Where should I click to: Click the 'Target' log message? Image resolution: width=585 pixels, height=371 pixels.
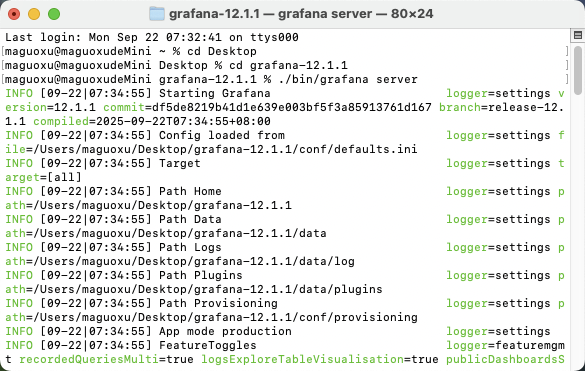[x=180, y=163]
